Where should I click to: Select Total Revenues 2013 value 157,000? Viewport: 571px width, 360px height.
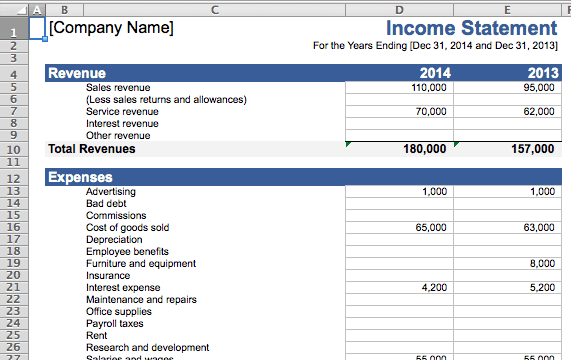(533, 149)
